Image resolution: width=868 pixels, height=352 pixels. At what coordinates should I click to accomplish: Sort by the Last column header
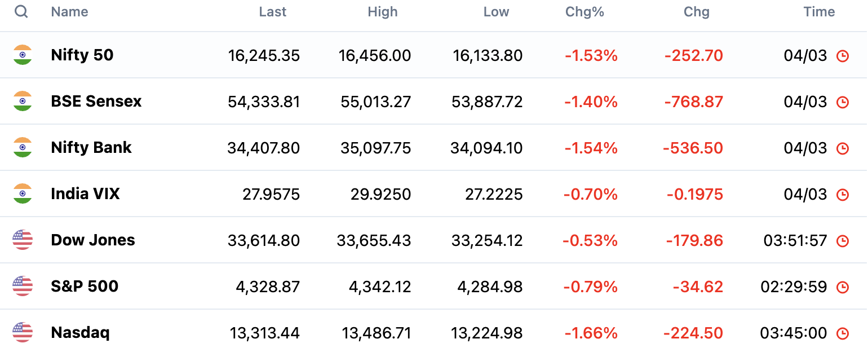pos(273,12)
